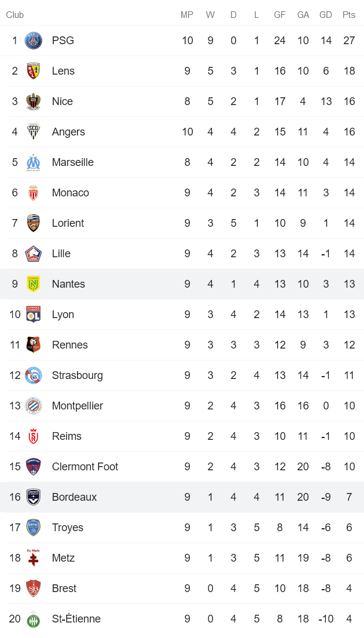
Task: Select the Troyes table row name
Action: [x=67, y=528]
